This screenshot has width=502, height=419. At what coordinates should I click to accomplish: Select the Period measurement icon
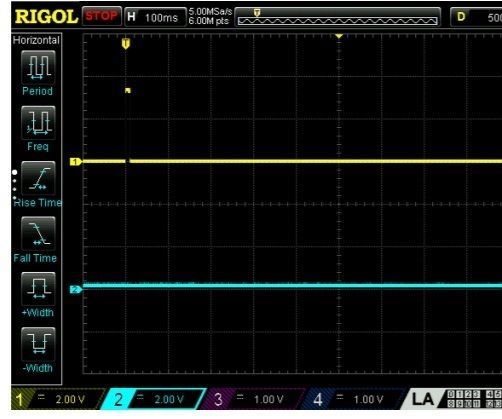tap(38, 68)
